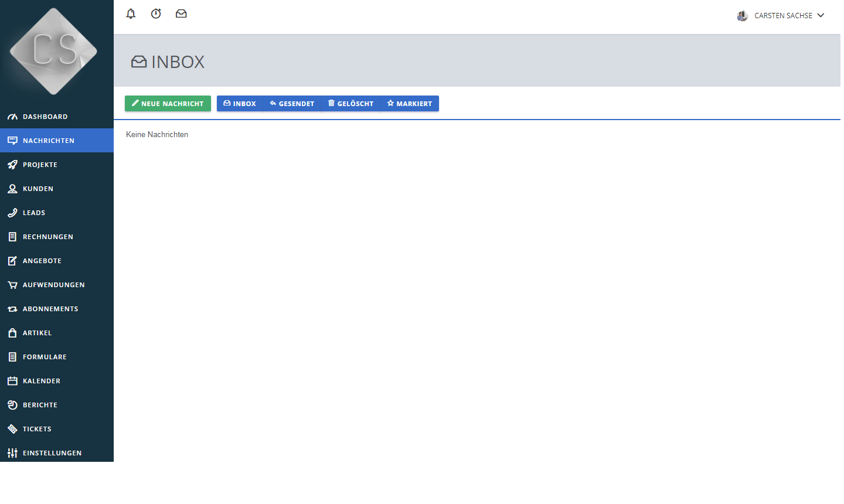This screenshot has height=504, width=844.
Task: Go to Rechnungen in the sidebar
Action: [x=48, y=237]
